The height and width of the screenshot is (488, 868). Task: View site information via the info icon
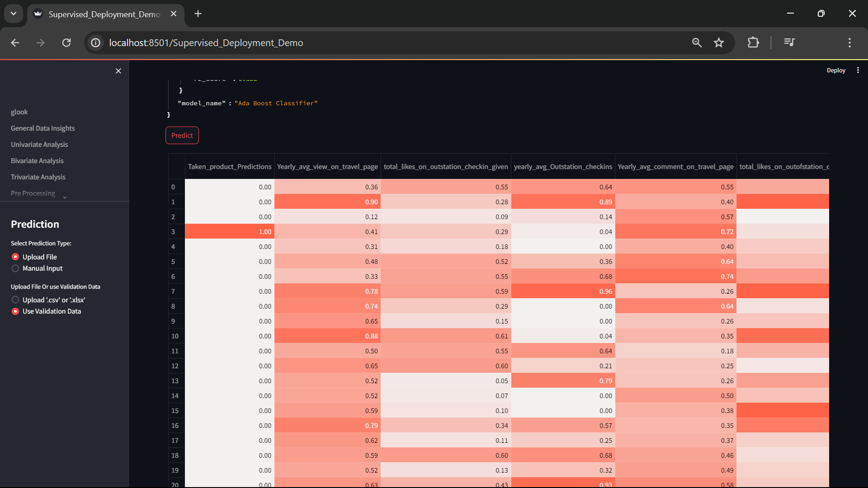pos(95,42)
